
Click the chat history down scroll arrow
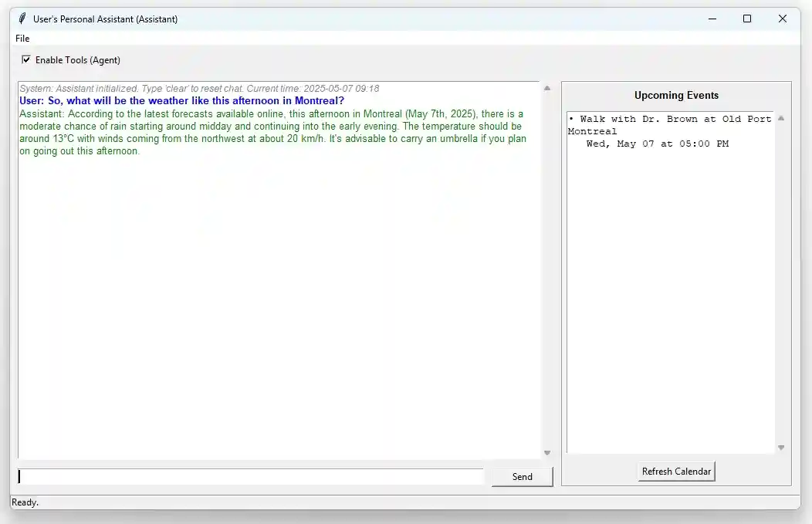pos(547,453)
